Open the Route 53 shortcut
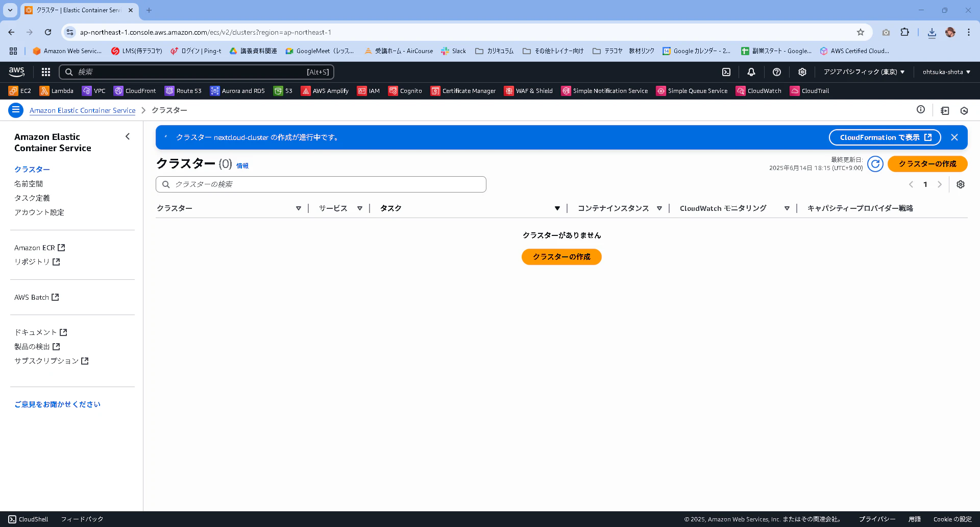This screenshot has height=527, width=980. click(183, 91)
